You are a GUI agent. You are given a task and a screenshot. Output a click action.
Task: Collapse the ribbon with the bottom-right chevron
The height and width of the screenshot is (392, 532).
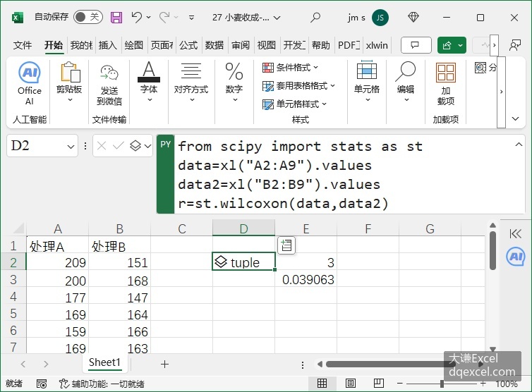pos(515,118)
